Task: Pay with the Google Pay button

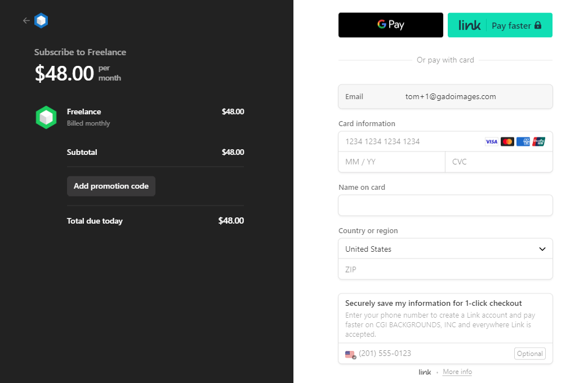Action: (390, 25)
